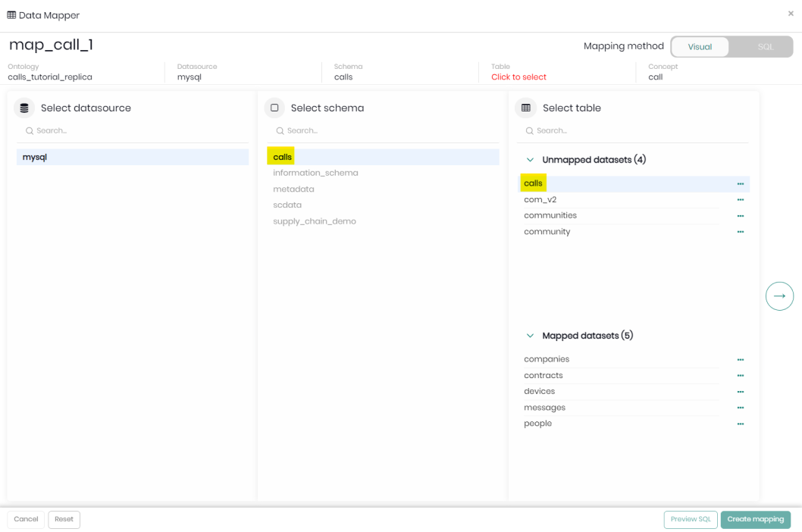Image resolution: width=802 pixels, height=532 pixels.
Task: Click the Create mapping button
Action: tap(755, 519)
